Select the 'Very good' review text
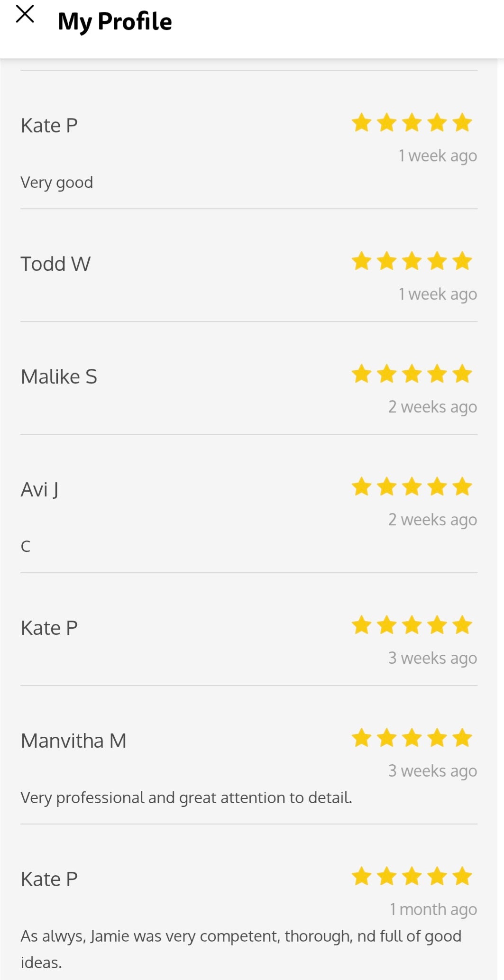 pos(57,183)
